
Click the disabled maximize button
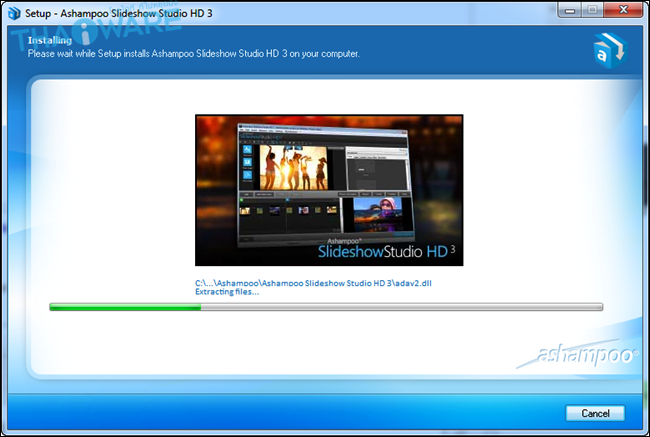click(x=592, y=10)
